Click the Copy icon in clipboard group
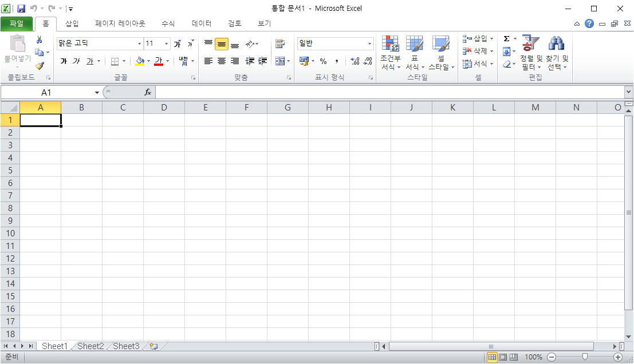Image resolution: width=634 pixels, height=364 pixels. 39,53
